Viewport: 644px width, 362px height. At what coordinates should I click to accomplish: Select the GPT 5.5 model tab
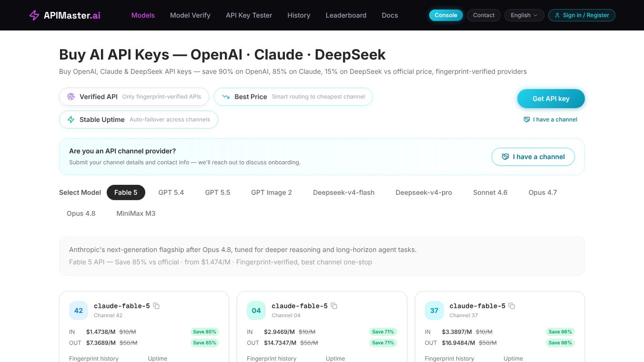[218, 192]
